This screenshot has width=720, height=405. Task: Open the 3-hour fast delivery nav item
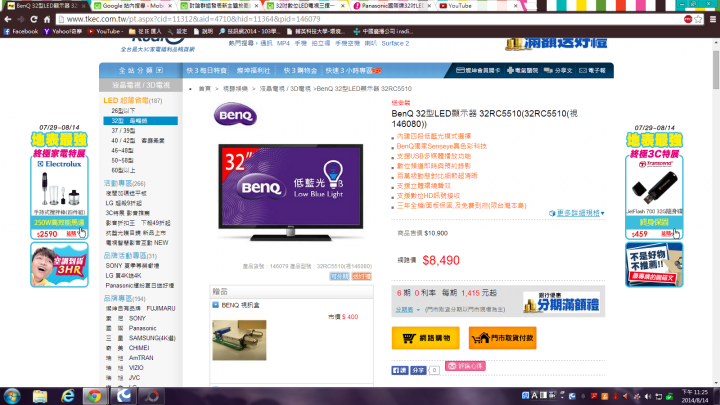click(353, 70)
